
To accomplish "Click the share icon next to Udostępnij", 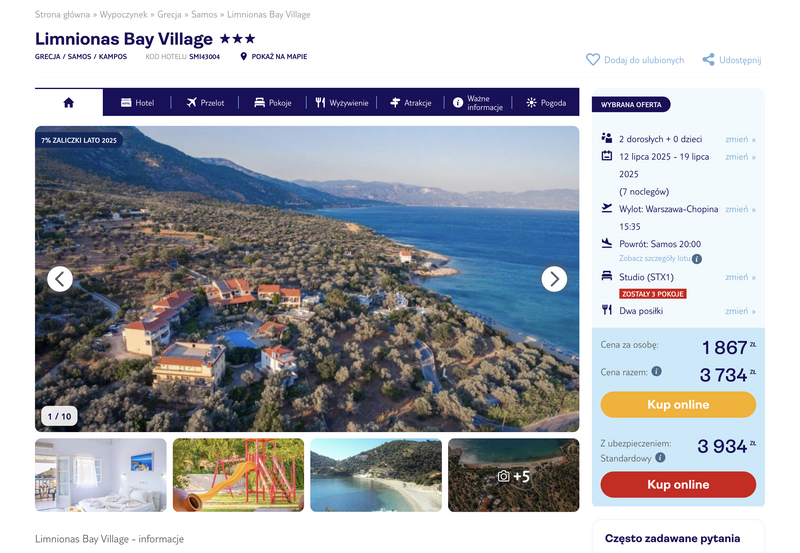I will (708, 60).
